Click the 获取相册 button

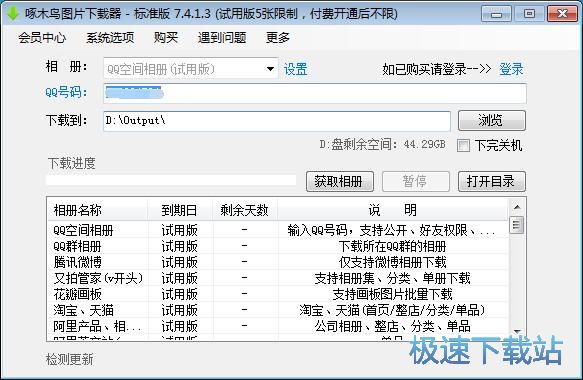coord(339,181)
